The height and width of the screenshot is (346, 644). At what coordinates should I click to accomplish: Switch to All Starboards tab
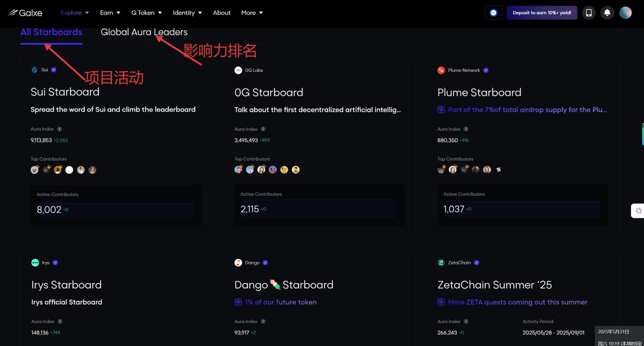tap(52, 32)
